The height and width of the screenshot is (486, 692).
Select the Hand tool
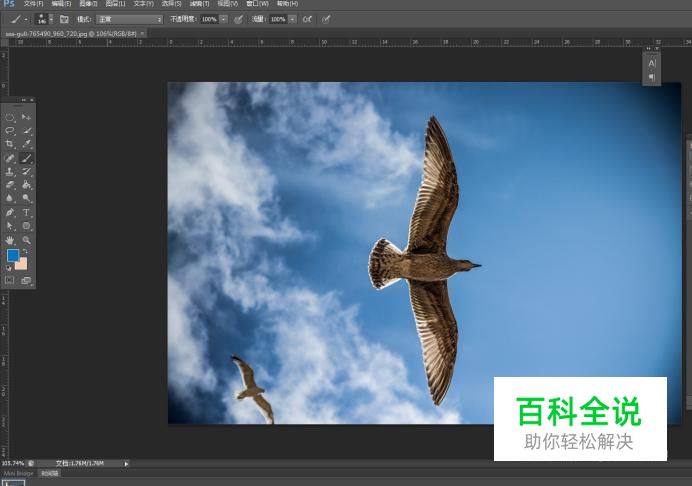(10, 240)
